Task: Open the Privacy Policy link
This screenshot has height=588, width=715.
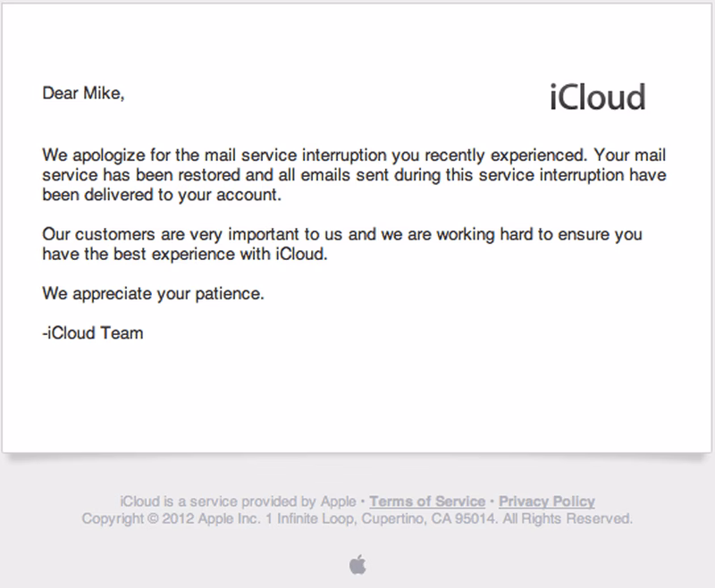Action: coord(546,501)
